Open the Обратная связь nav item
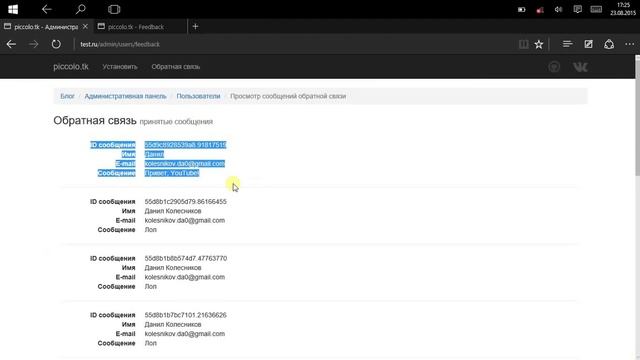Viewport: 640px width, 360px height. click(176, 67)
